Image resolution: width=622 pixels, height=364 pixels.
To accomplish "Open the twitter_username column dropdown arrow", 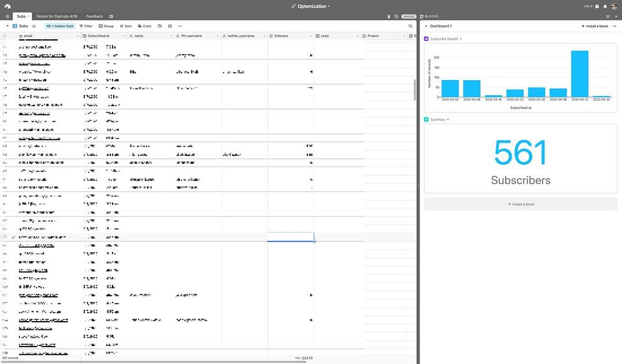I will [x=264, y=36].
